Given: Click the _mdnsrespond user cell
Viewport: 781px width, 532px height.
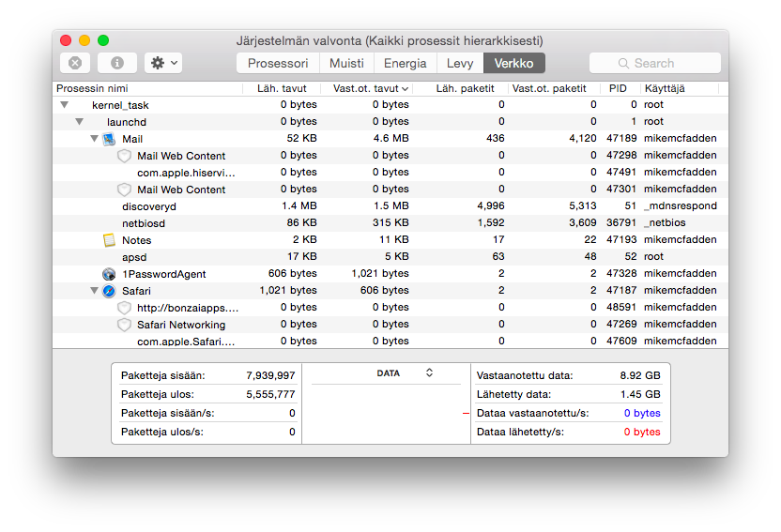Looking at the screenshot, I should pos(680,206).
